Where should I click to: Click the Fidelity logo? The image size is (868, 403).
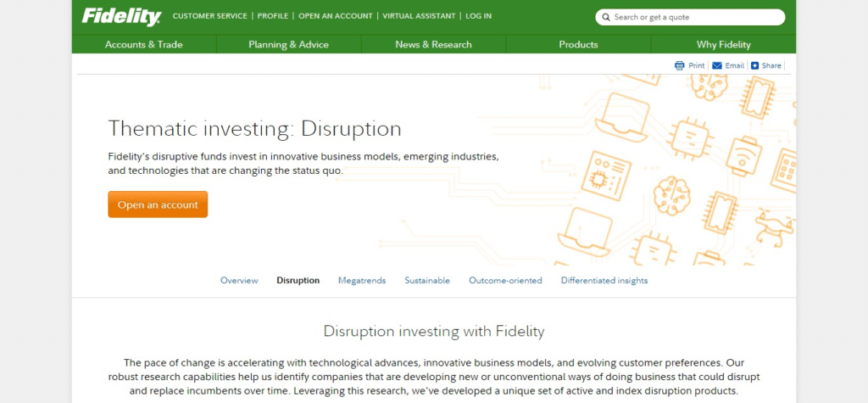[121, 16]
